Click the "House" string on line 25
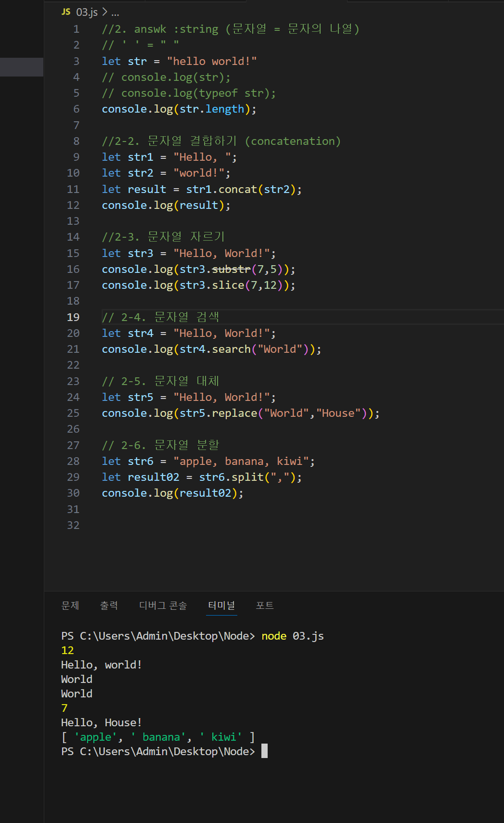This screenshot has width=504, height=823. (338, 413)
